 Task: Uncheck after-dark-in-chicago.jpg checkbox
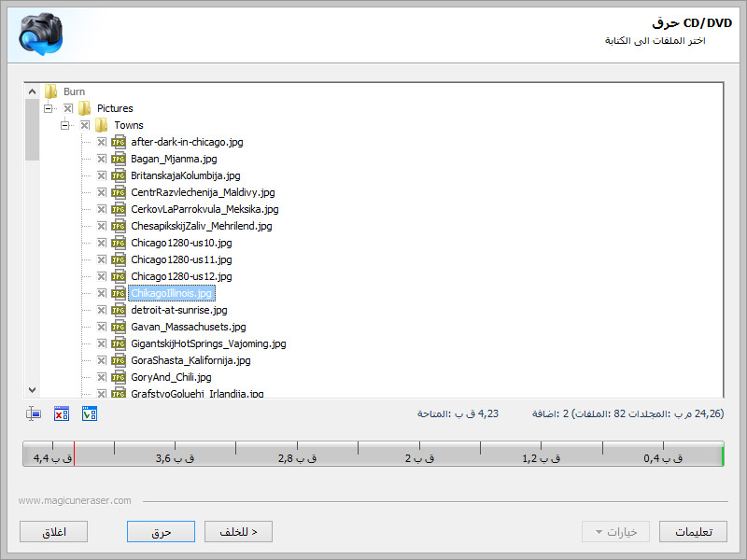click(x=102, y=142)
